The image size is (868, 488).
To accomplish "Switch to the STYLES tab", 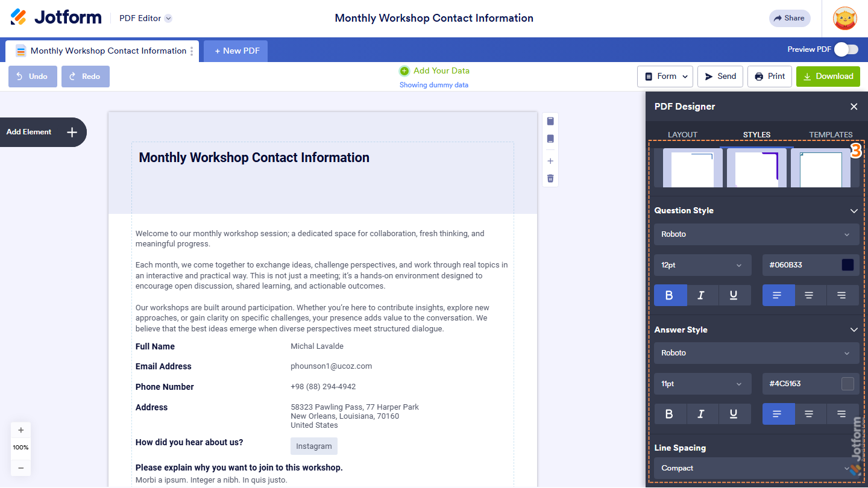I will [x=756, y=135].
